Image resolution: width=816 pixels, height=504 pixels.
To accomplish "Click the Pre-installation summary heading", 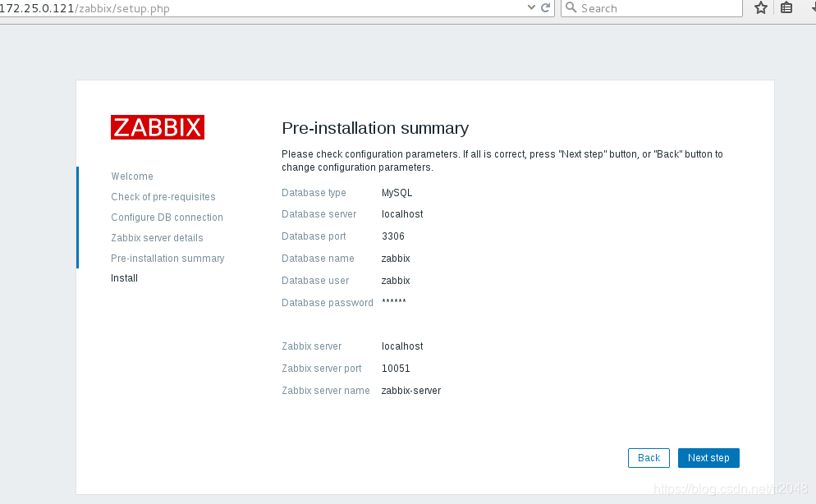I will [375, 128].
